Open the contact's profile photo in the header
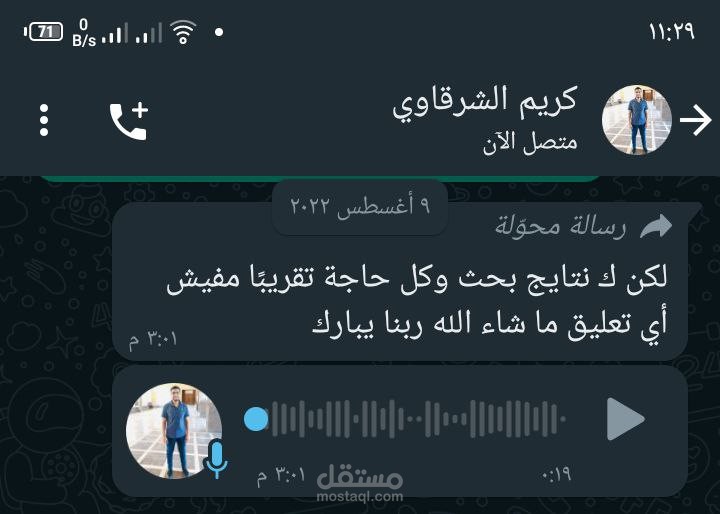Image resolution: width=720 pixels, height=514 pixels. [x=637, y=120]
